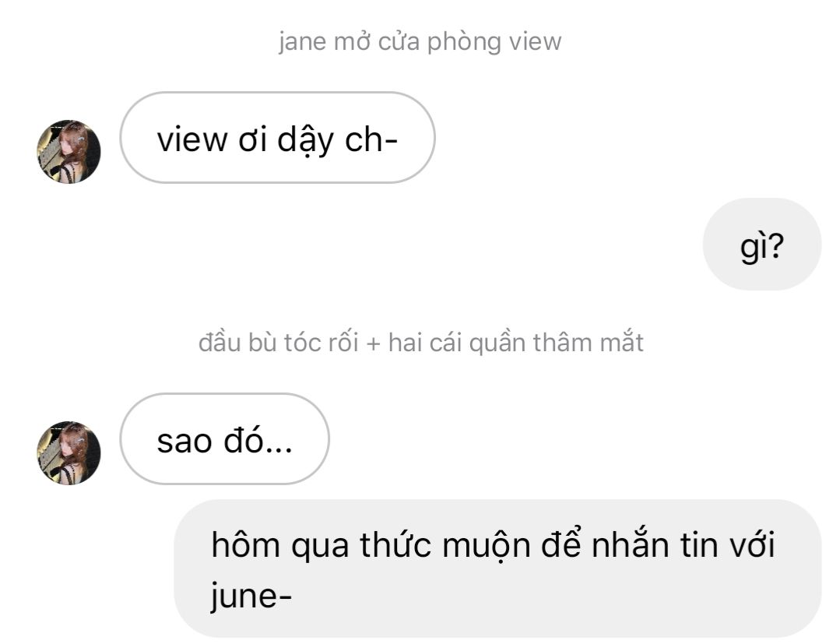The height and width of the screenshot is (644, 840).
Task: Tap "ch-" at the end of the first bubble
Action: pos(371,139)
